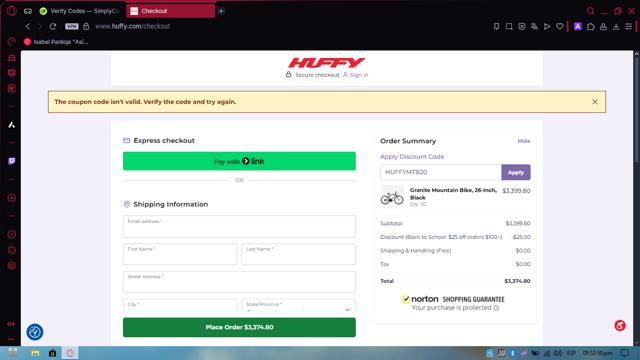Screen dimensions: 640x360
Task: Show site security padlock info
Action: click(x=86, y=26)
